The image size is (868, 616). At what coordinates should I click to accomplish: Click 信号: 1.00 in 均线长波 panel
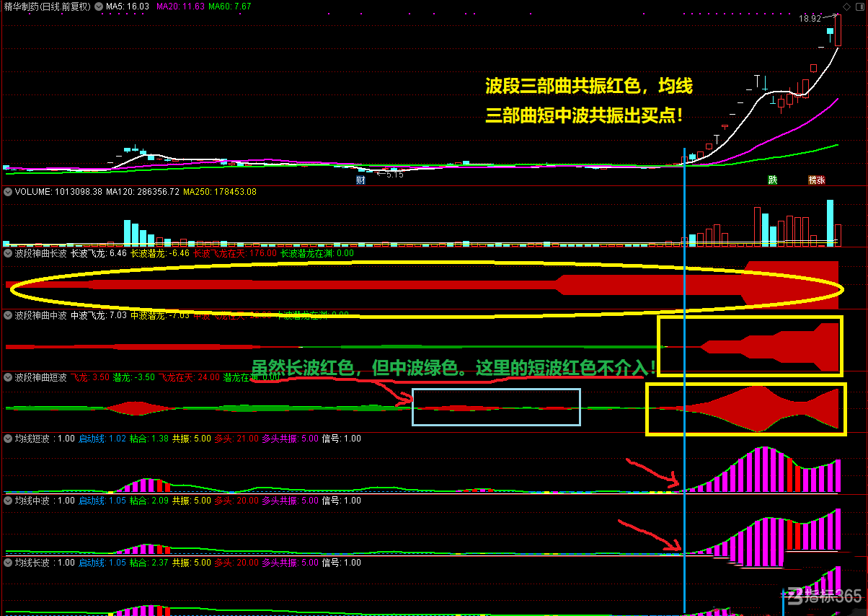pyautogui.click(x=341, y=563)
